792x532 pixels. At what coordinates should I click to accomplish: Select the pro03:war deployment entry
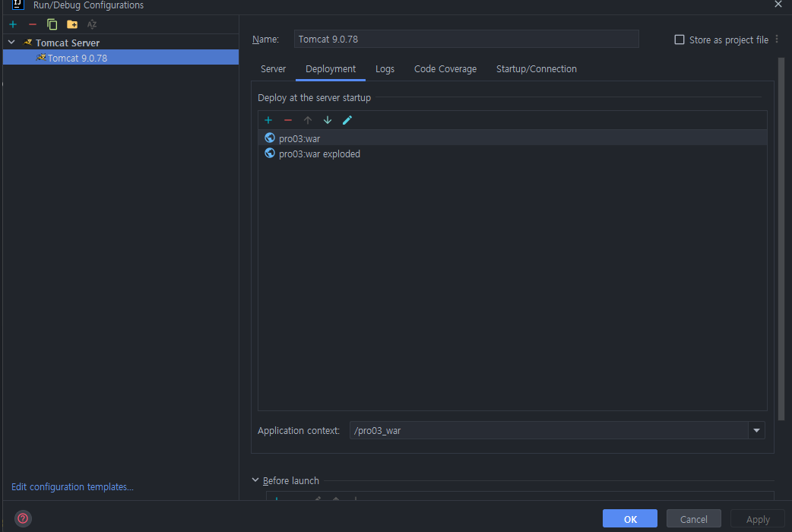click(x=513, y=138)
